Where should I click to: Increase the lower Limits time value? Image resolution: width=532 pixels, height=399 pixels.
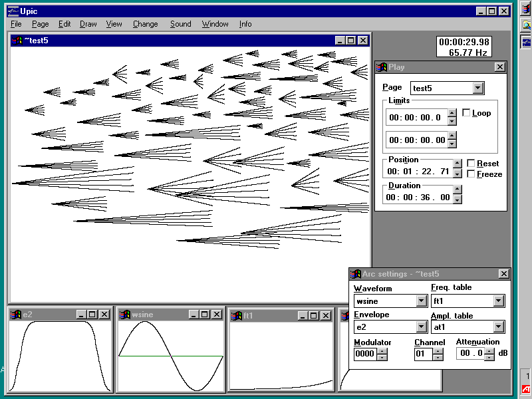click(x=452, y=136)
